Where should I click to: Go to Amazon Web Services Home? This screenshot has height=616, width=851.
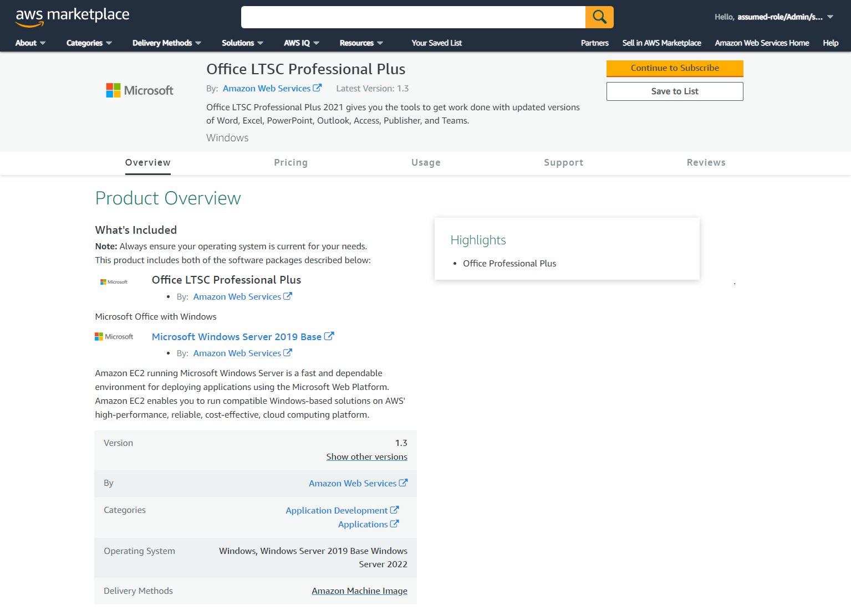[x=762, y=43]
